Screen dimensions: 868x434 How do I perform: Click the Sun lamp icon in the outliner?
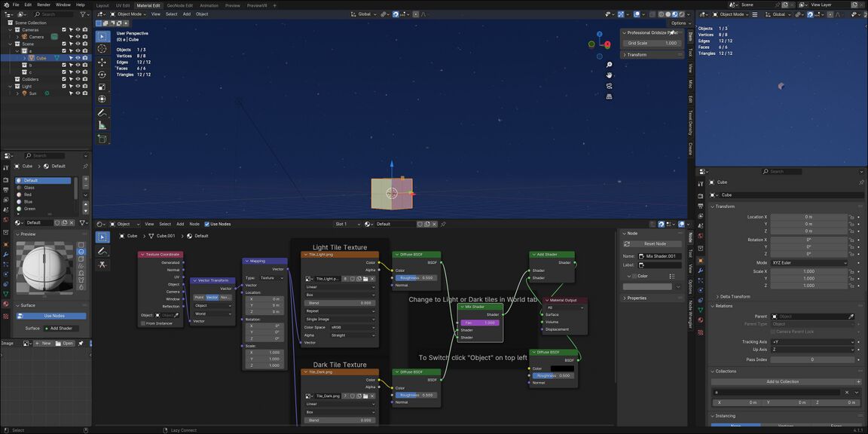coord(24,93)
